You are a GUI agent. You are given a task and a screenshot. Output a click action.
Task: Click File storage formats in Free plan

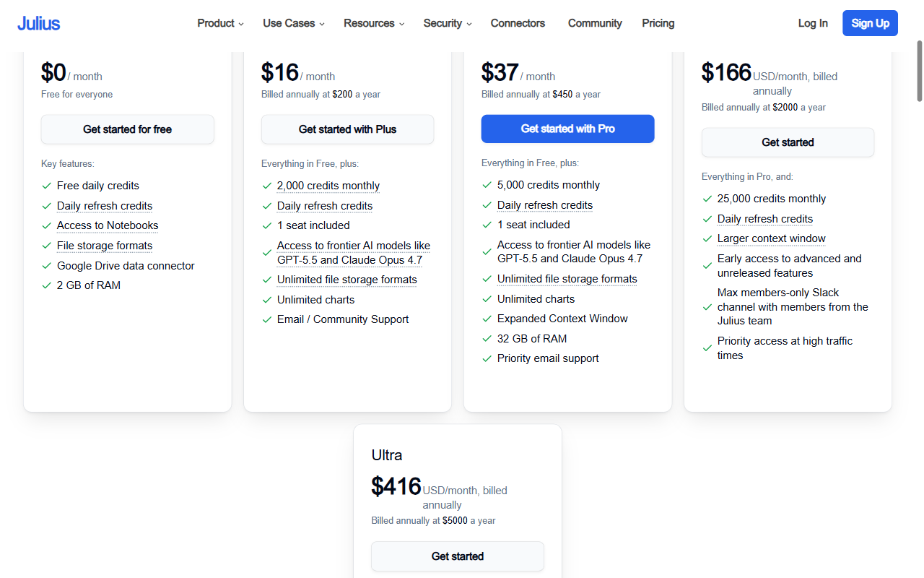105,246
